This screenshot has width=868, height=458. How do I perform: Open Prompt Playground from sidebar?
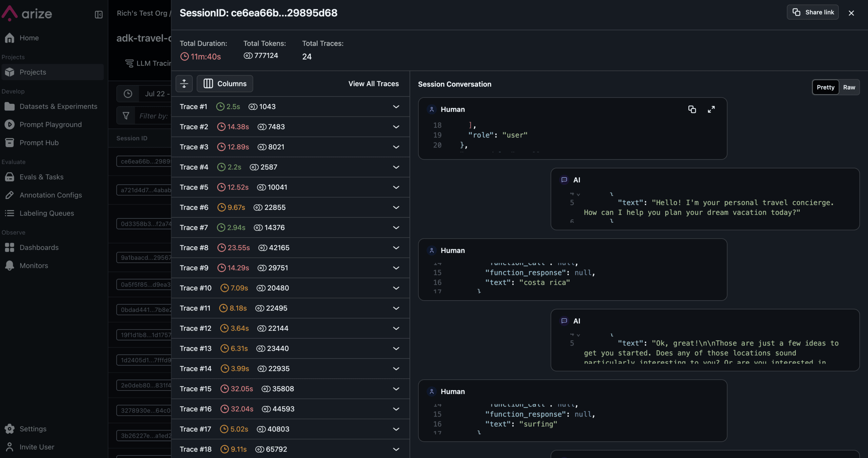coord(50,124)
